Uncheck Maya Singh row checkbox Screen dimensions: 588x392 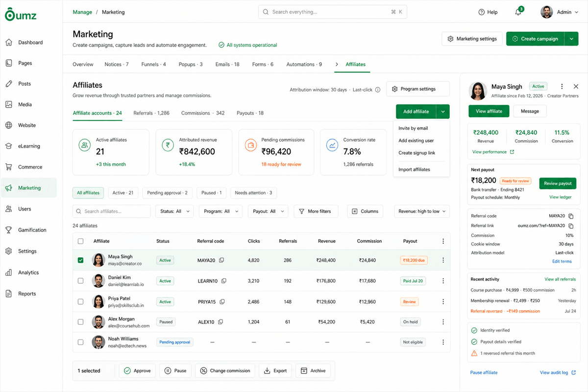point(81,260)
